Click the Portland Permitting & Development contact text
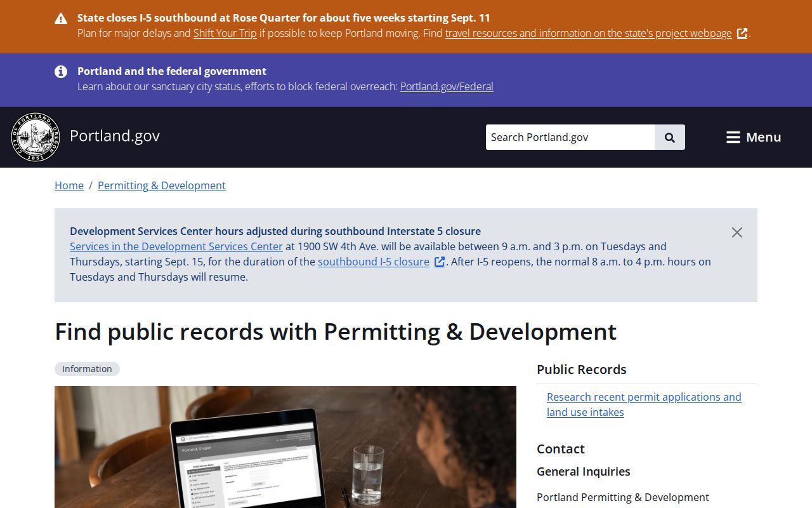Image resolution: width=812 pixels, height=508 pixels. coord(623,497)
